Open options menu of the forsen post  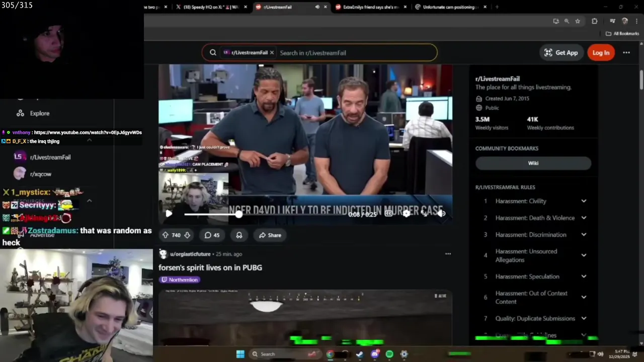[448, 254]
